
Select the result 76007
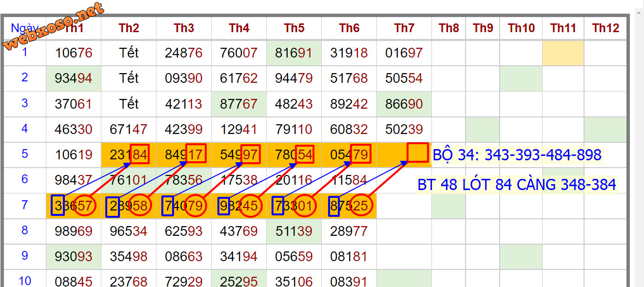click(x=239, y=53)
